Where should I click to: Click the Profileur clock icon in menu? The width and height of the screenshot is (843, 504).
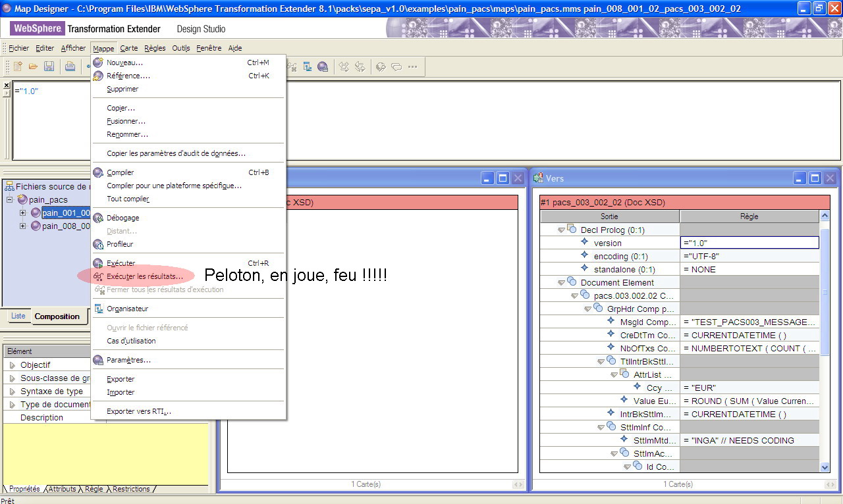click(98, 244)
